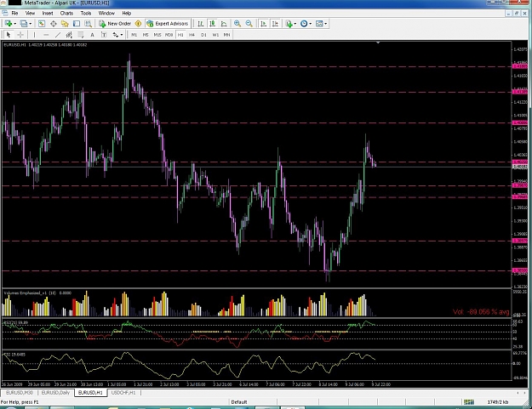
Task: Open the Charts menu
Action: point(66,14)
